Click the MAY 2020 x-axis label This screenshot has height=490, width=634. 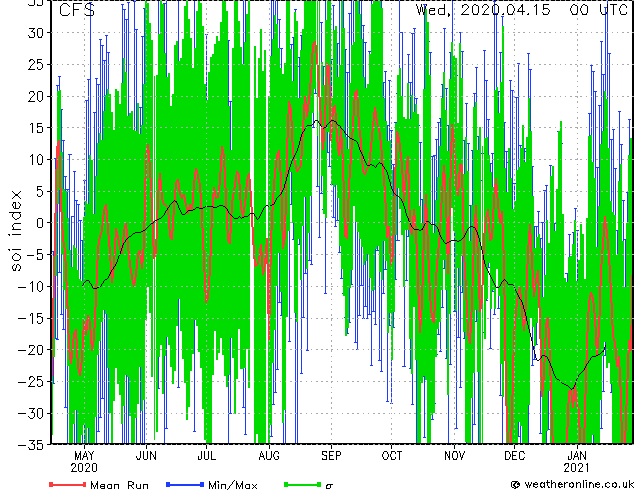(x=84, y=462)
